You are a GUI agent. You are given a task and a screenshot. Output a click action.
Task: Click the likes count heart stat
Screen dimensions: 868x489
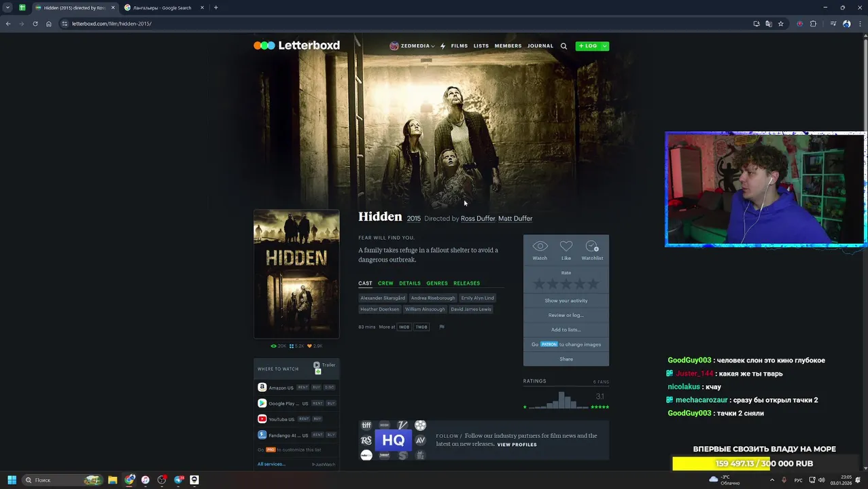[315, 346]
